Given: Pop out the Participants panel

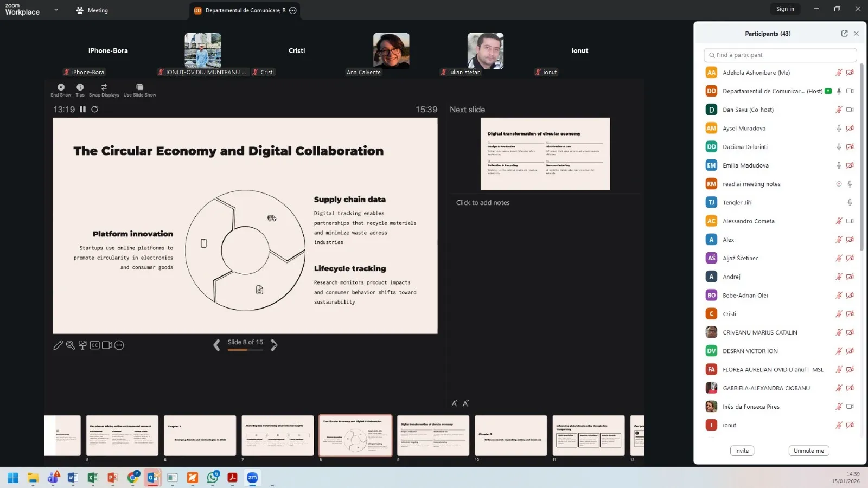Looking at the screenshot, I should [844, 34].
